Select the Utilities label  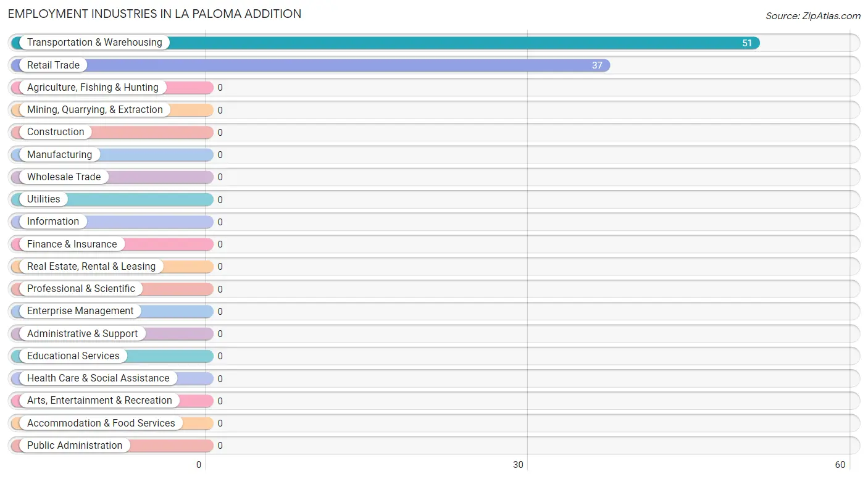point(44,199)
